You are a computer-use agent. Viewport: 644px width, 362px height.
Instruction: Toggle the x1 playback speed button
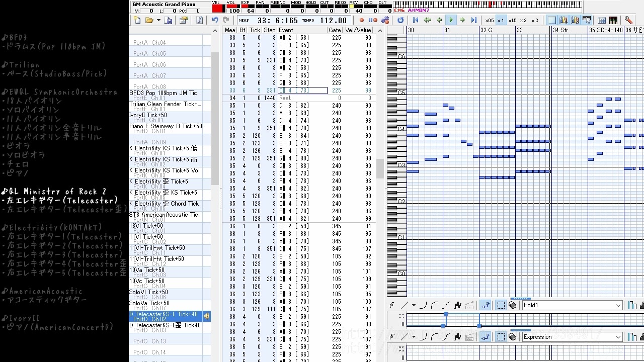tap(500, 21)
